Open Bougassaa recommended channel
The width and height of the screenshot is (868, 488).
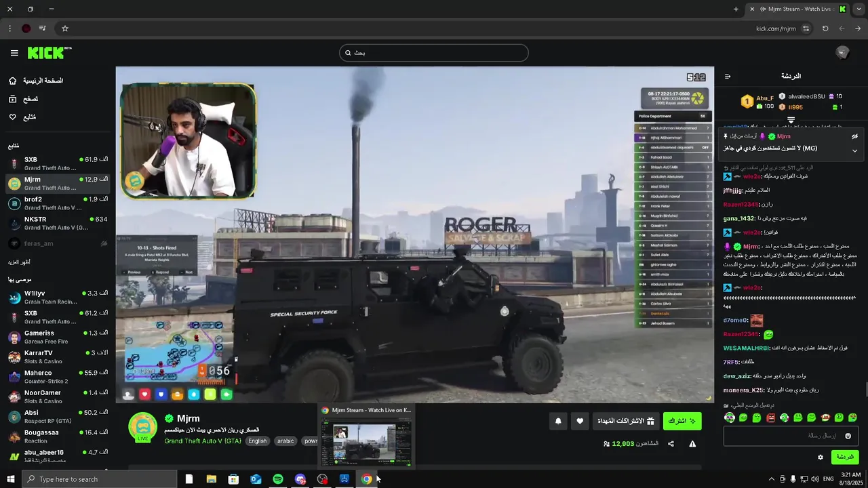[58, 436]
